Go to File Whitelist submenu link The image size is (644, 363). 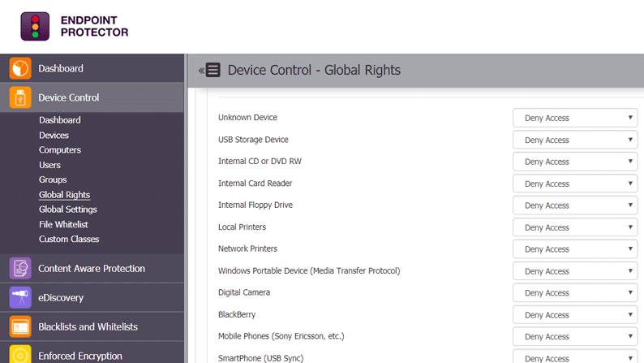pyautogui.click(x=63, y=224)
